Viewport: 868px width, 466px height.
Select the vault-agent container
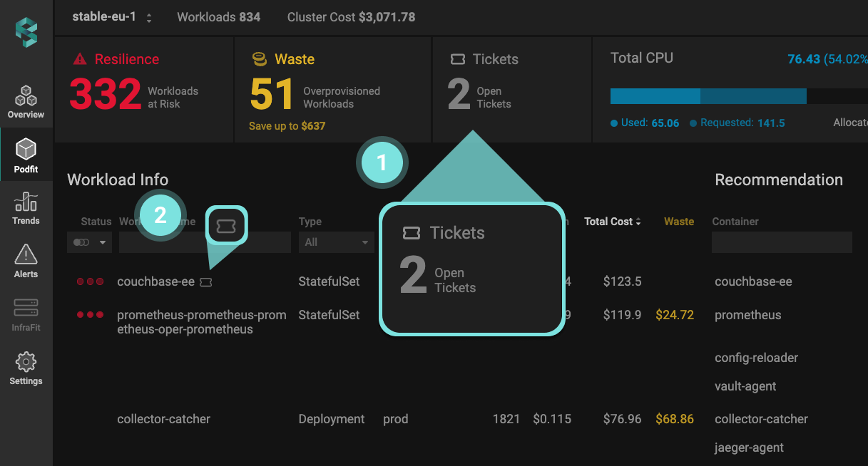click(x=745, y=386)
